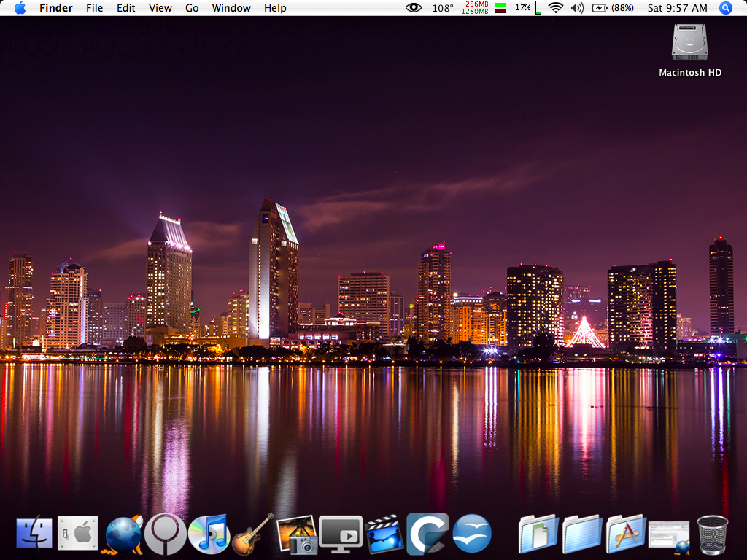747x560 pixels.
Task: Click the eye icon in menu bar
Action: 414,8
